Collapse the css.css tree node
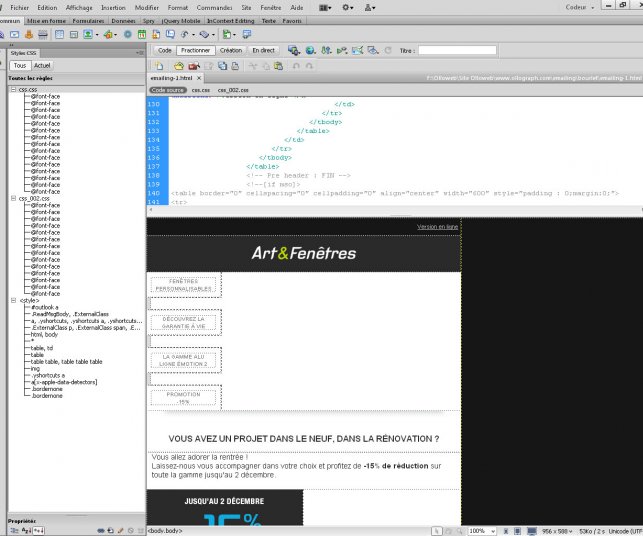643x536 pixels. coord(12,89)
